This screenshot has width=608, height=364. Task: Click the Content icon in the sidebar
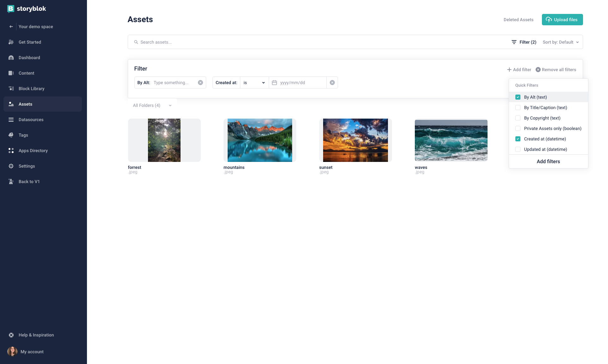11,73
